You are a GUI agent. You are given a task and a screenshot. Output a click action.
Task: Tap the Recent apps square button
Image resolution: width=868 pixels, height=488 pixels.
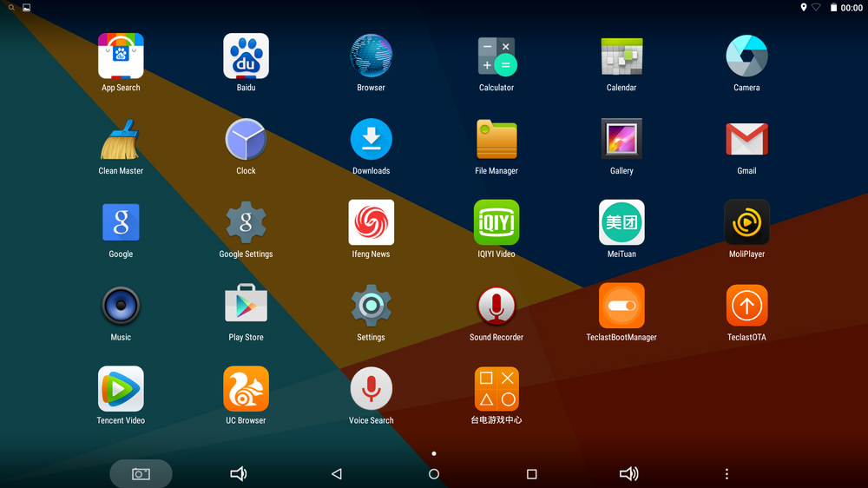[532, 474]
